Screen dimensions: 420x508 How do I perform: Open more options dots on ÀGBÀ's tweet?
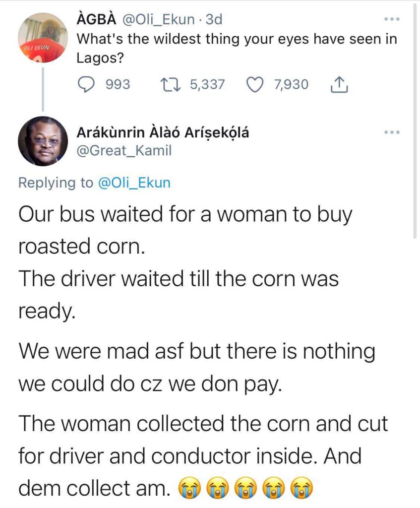[392, 19]
